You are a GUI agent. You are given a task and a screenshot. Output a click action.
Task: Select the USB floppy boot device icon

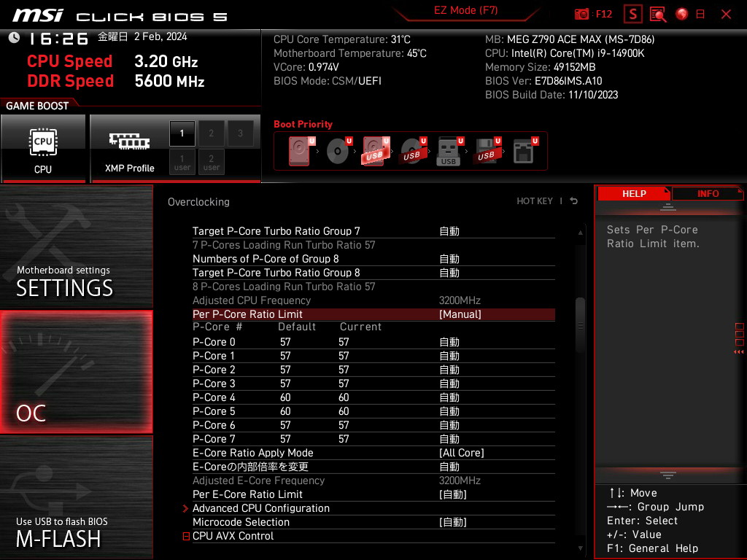pyautogui.click(x=487, y=151)
